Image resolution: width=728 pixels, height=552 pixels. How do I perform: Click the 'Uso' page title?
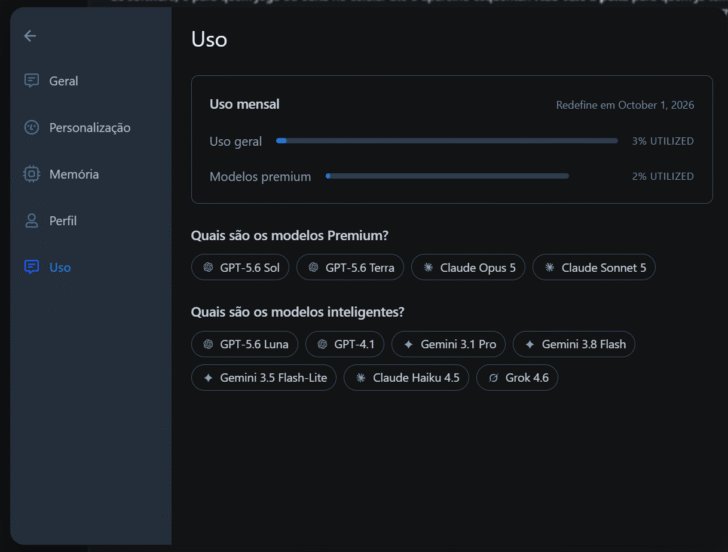tap(209, 39)
